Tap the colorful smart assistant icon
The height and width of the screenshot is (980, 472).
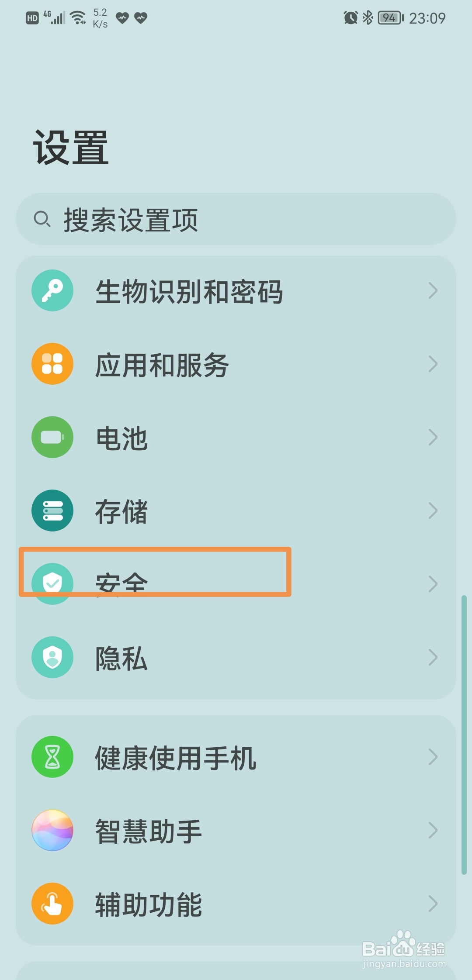pos(52,830)
